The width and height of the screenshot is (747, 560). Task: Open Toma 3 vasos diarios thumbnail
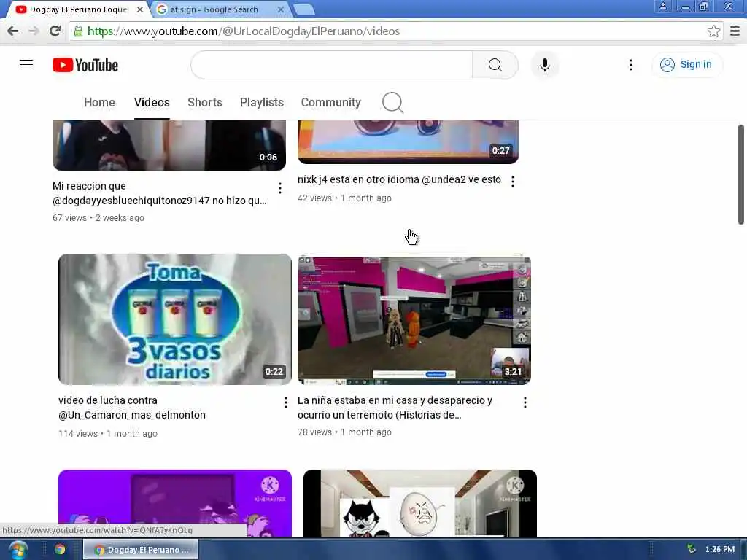tap(175, 319)
